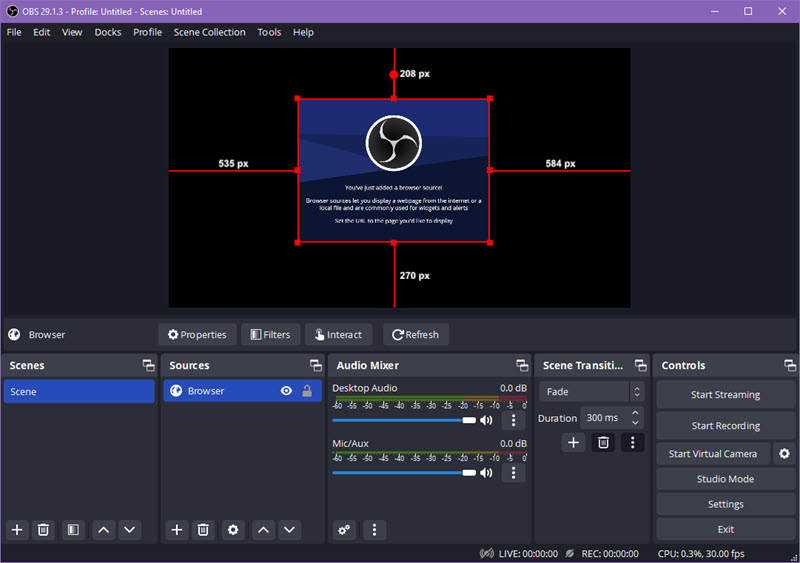The image size is (800, 563).
Task: Open the Help menu
Action: tap(303, 32)
